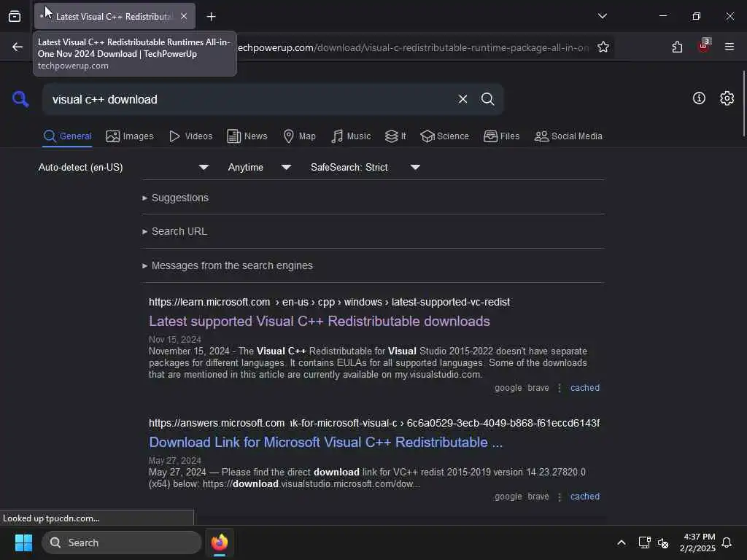Submit search with magnifier button

(x=487, y=99)
